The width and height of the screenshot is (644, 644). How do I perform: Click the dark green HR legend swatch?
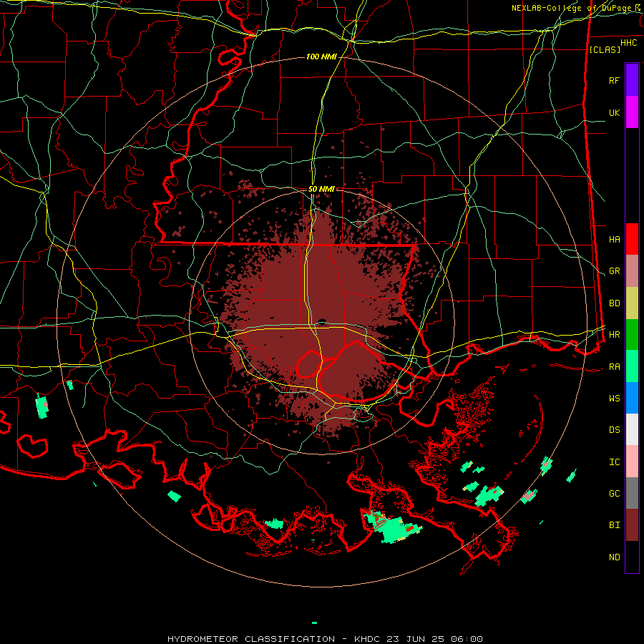tap(632, 335)
